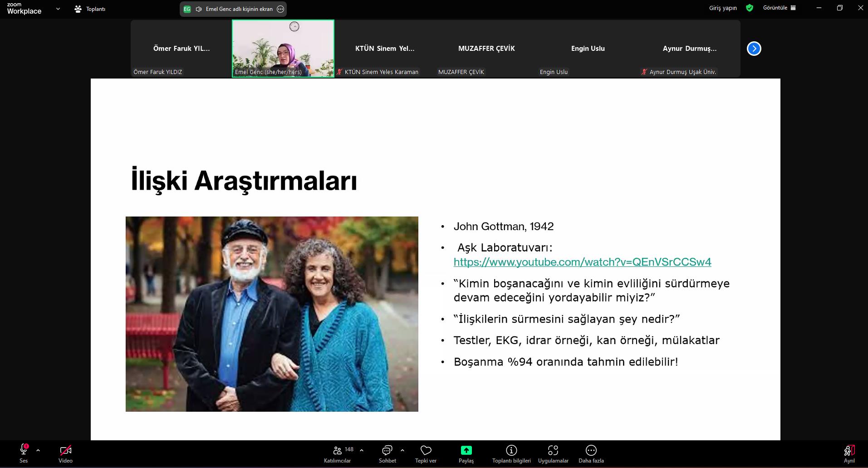868x468 pixels.
Task: Click the Gottman couple photo on slide
Action: coord(272,314)
